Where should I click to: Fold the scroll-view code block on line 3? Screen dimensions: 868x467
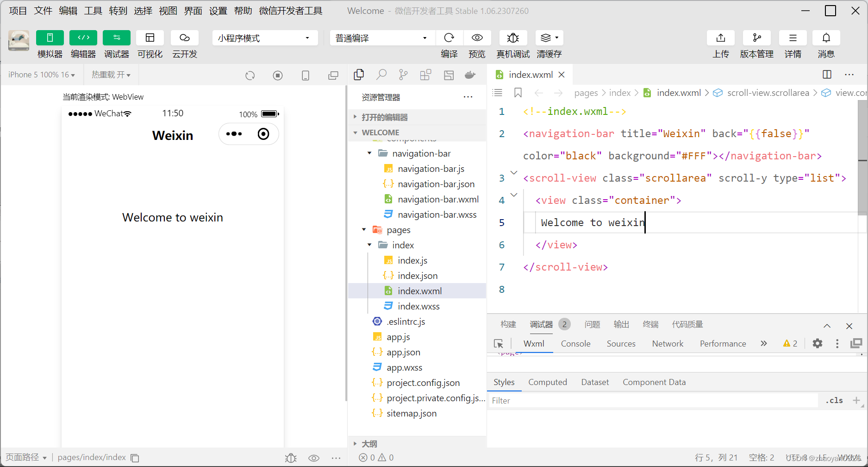[x=514, y=173]
